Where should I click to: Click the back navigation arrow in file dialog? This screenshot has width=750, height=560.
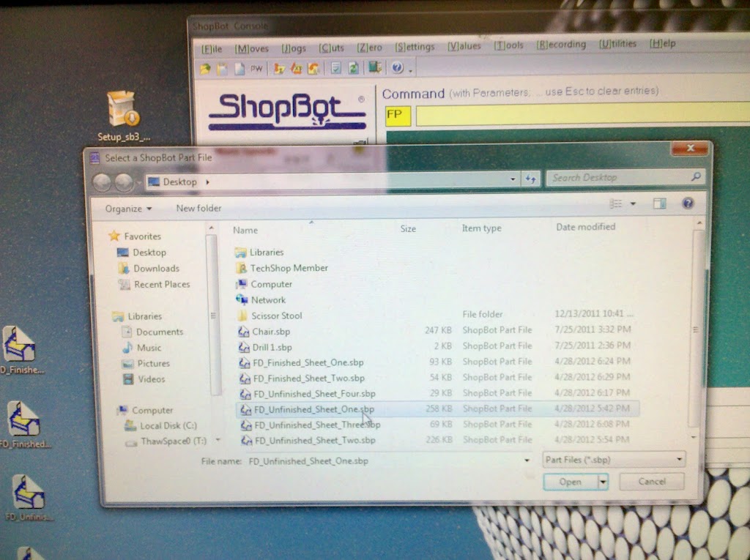[102, 183]
